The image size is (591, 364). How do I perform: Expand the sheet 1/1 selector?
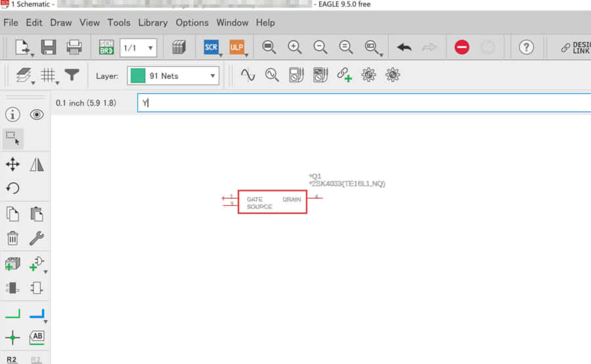coord(138,48)
